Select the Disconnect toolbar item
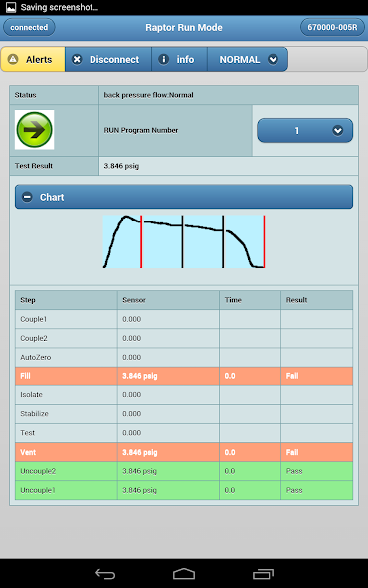This screenshot has height=588, width=368. pos(108,59)
